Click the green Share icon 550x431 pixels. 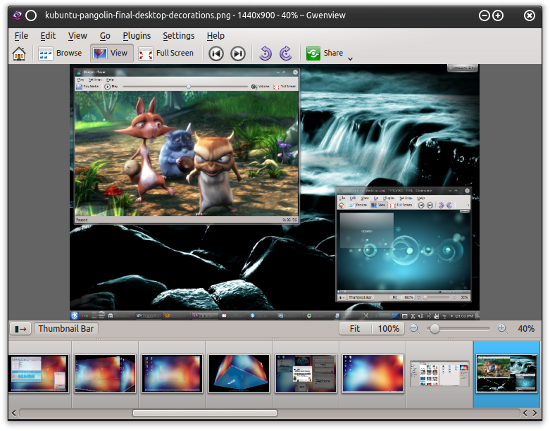point(313,54)
